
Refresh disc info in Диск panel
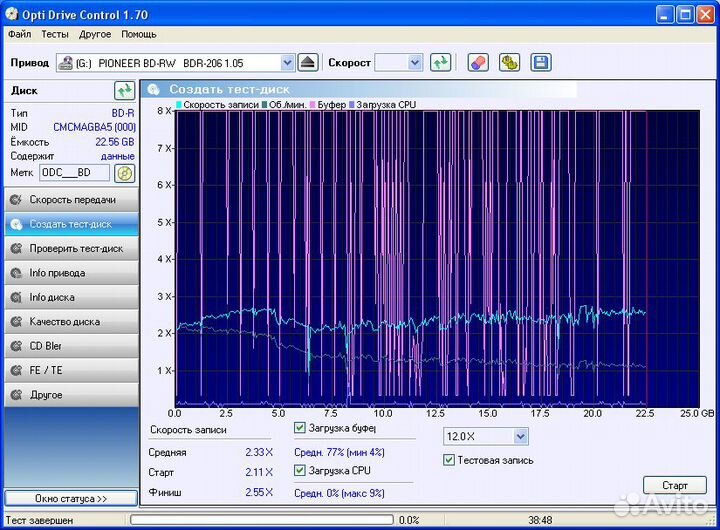124,90
